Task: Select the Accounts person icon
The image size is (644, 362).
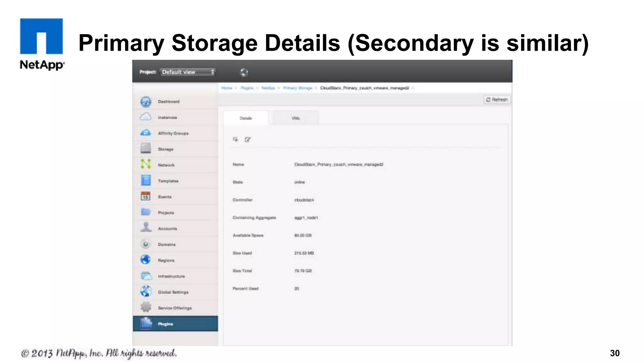Action: click(x=146, y=227)
